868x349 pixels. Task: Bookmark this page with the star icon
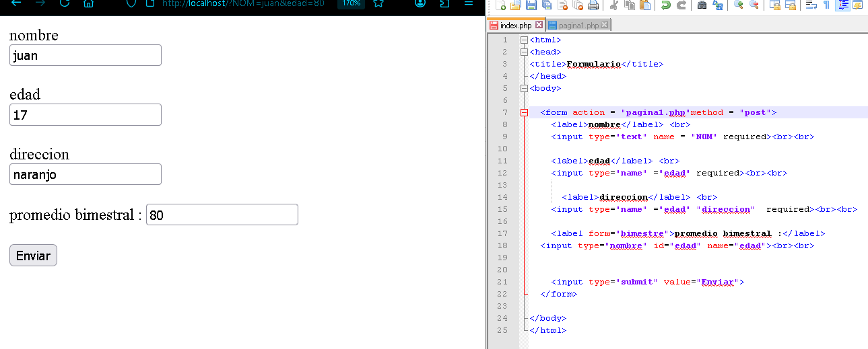click(378, 3)
